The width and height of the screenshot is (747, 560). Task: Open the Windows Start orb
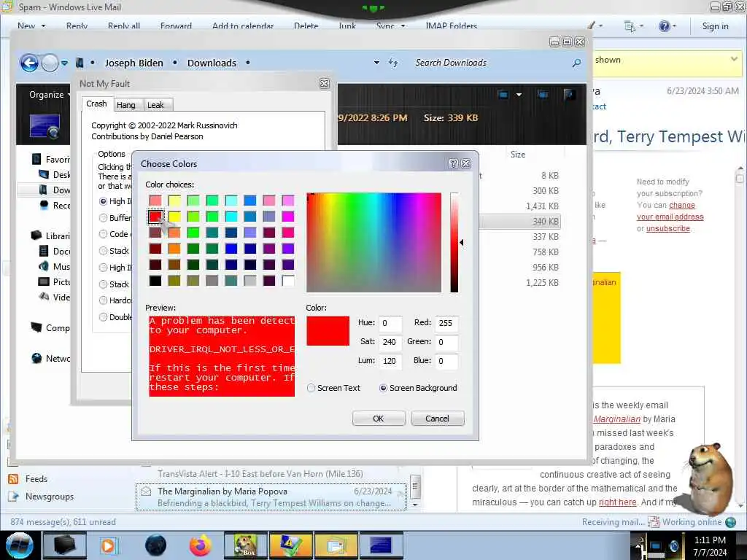pos(20,545)
